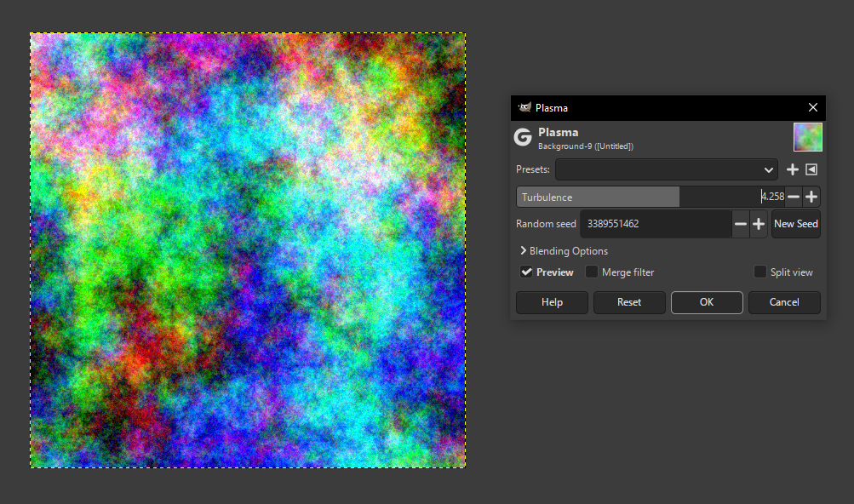Viewport: 854px width, 504px height.
Task: Enable Split view mode
Action: tap(759, 272)
